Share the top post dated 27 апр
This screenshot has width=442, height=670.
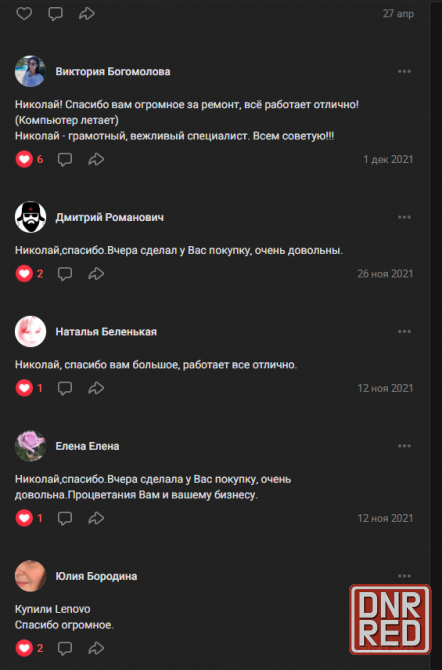click(x=87, y=14)
